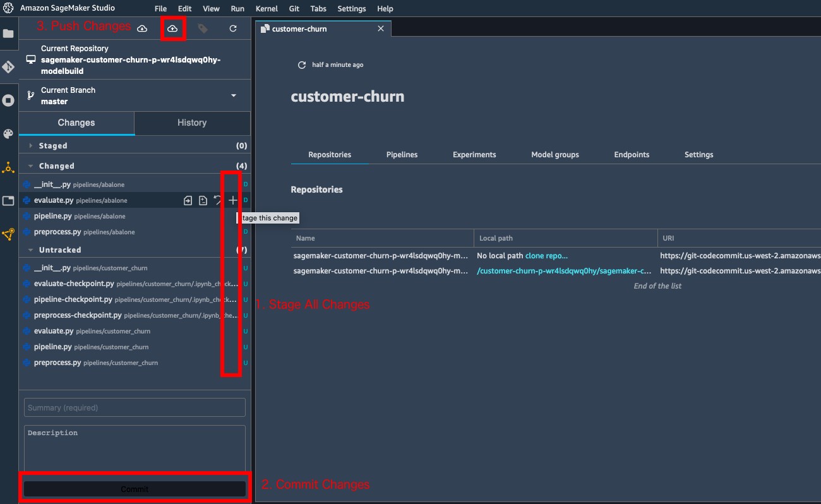The height and width of the screenshot is (504, 821).
Task: Open the /customer-churn-p-wr4lsdqwq0hy local path link
Action: click(564, 270)
